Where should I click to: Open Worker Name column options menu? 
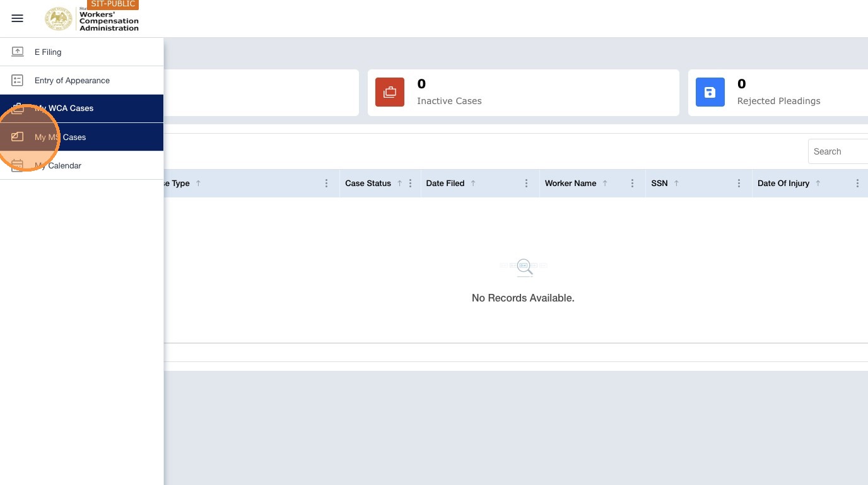(632, 183)
